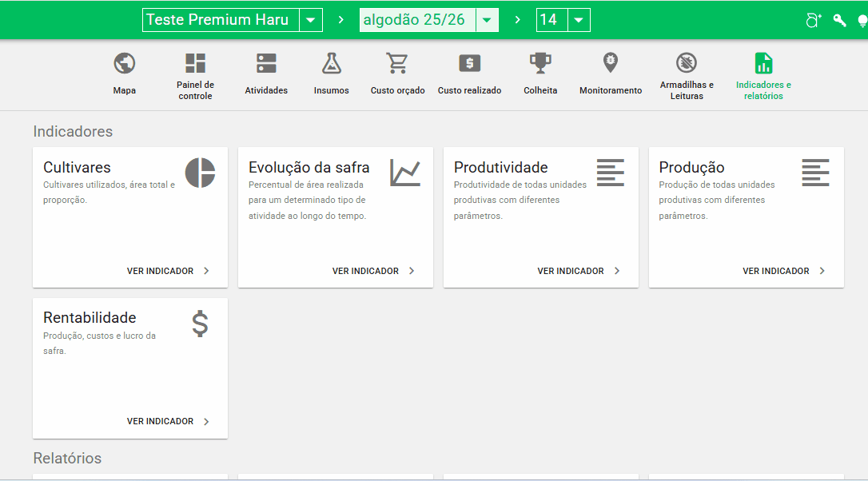This screenshot has height=481, width=868.
Task: Click VER INDICADOR on Evolução da safra card
Action: point(373,271)
